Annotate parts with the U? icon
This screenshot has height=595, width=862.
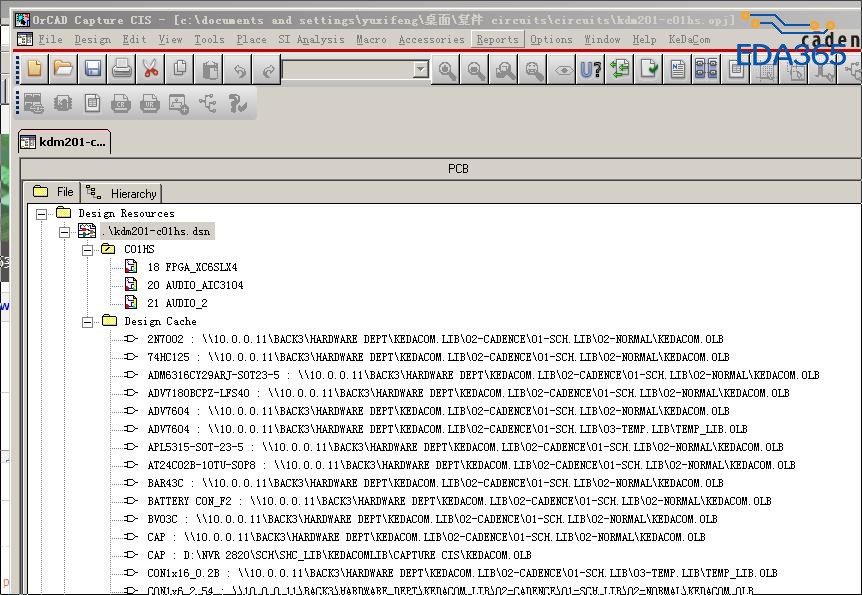pos(592,69)
